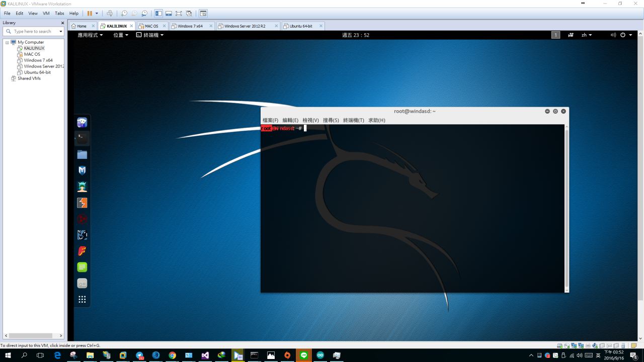The width and height of the screenshot is (644, 362).
Task: Launch Metasploit from the Kali dock
Action: point(82,170)
